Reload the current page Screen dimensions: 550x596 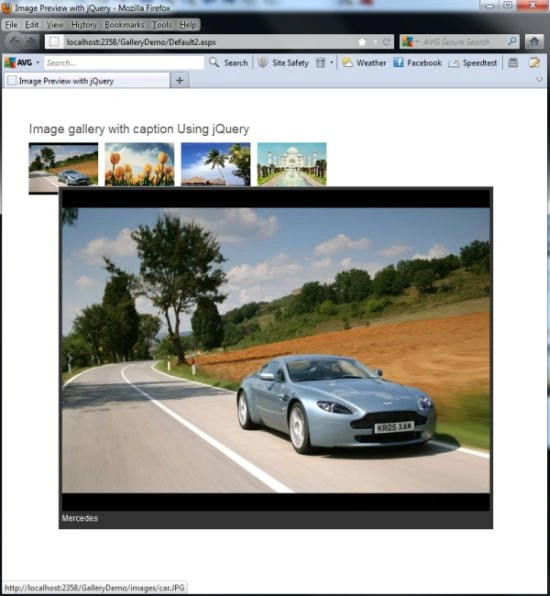(387, 42)
